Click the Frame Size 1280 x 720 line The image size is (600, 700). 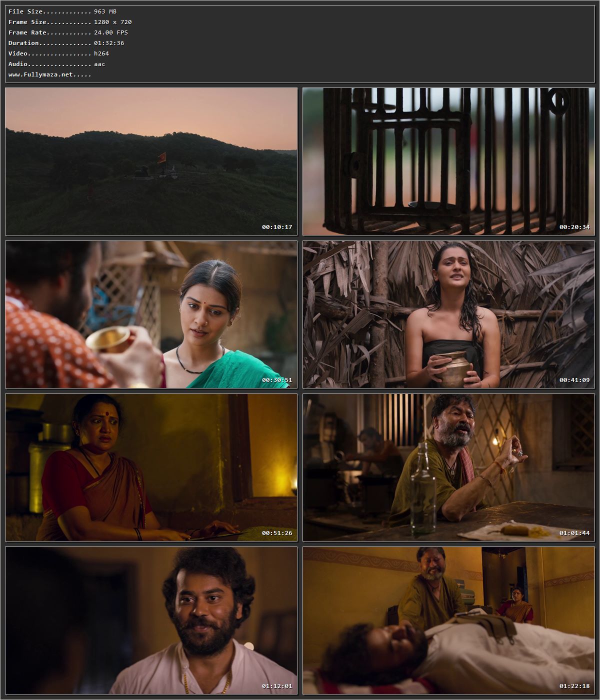coord(70,22)
